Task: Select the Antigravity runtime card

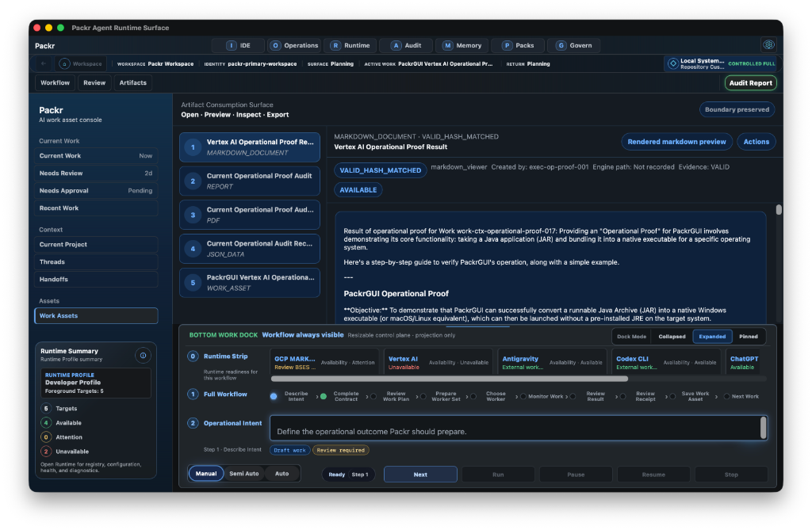Action: 552,362
